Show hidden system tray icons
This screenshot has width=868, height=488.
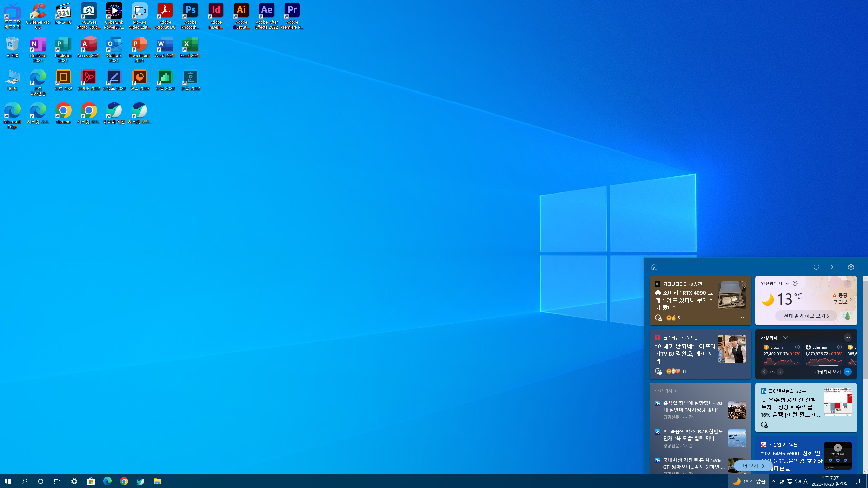773,481
